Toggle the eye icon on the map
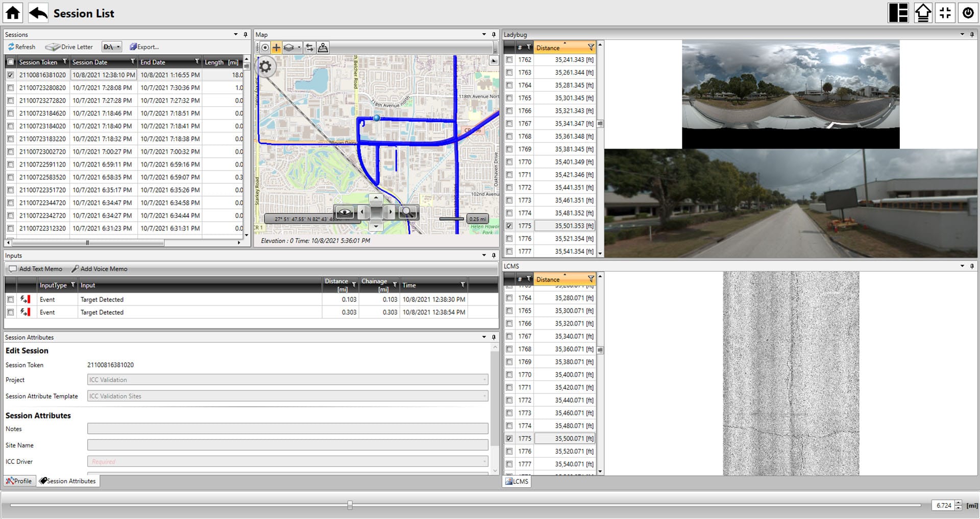 (345, 212)
